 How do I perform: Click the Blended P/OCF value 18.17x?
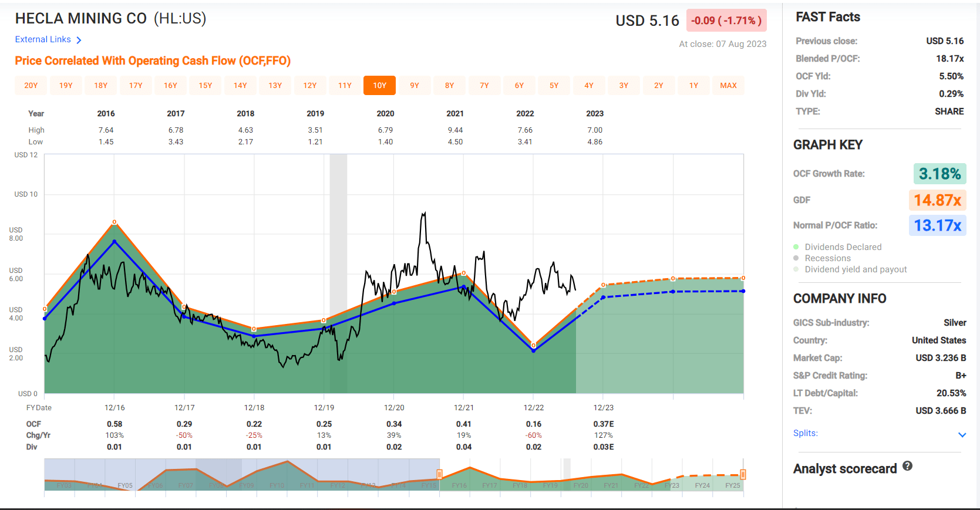[949, 59]
